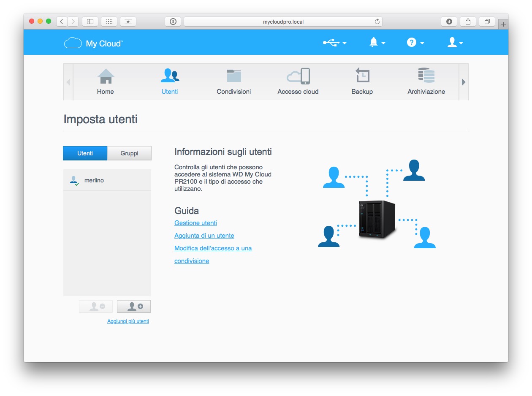The width and height of the screenshot is (532, 396).
Task: Open the help question mark dropdown
Action: (x=415, y=42)
